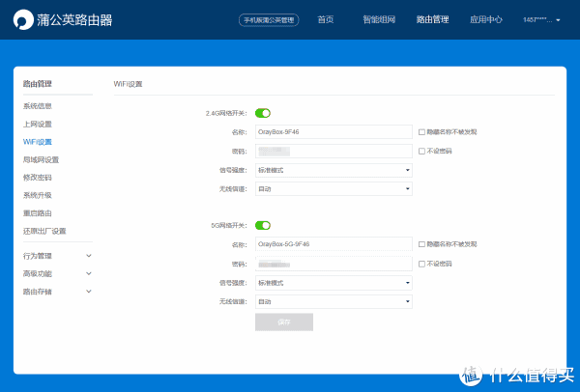Viewport: 580px width, 392px height.
Task: Check 隐藏名称不被发现 for 5G network
Action: [x=421, y=244]
